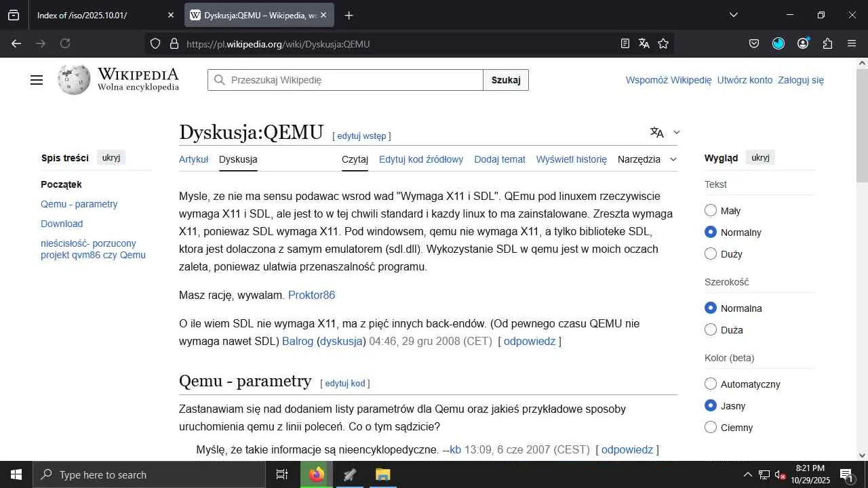Screen dimensions: 868x488
Task: Toggle Reader View in address bar
Action: (625, 43)
